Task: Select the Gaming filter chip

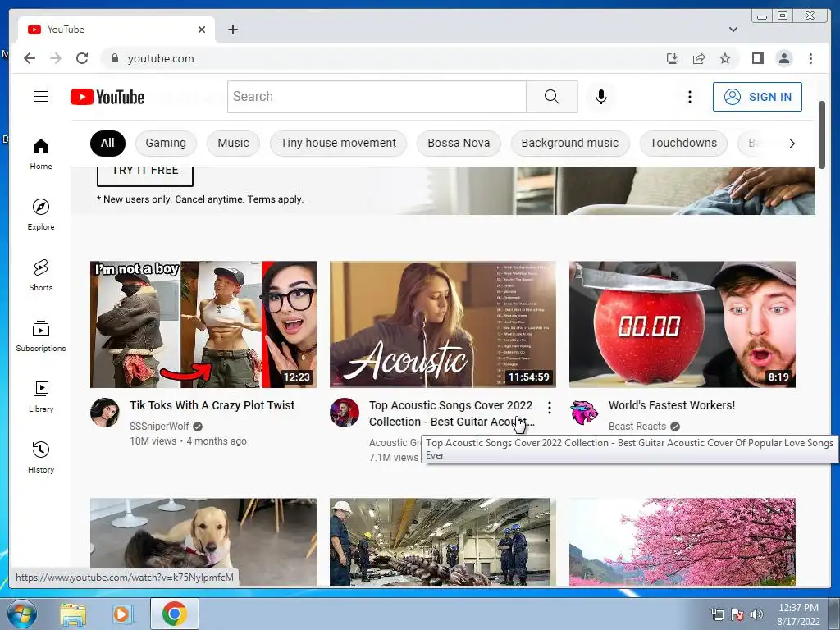Action: (166, 144)
